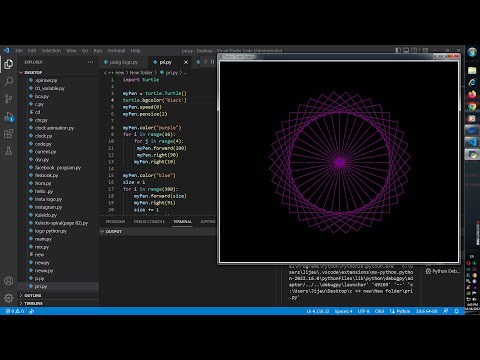Open the Search view in activity bar
480x360 pixels.
[x=9, y=81]
